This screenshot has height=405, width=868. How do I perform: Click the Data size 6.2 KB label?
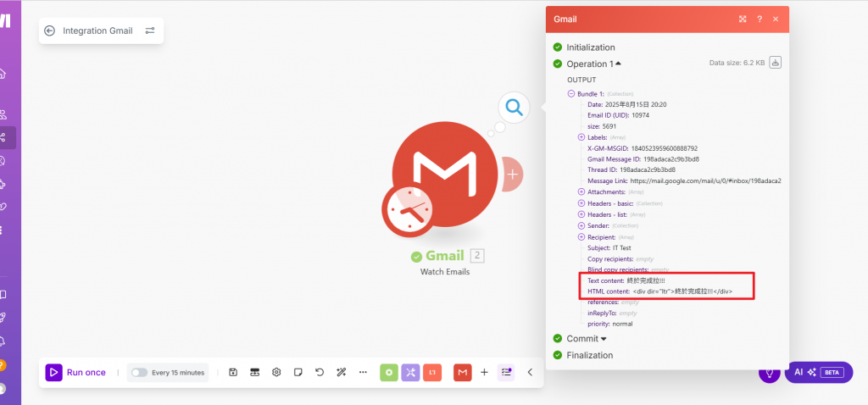coord(737,63)
